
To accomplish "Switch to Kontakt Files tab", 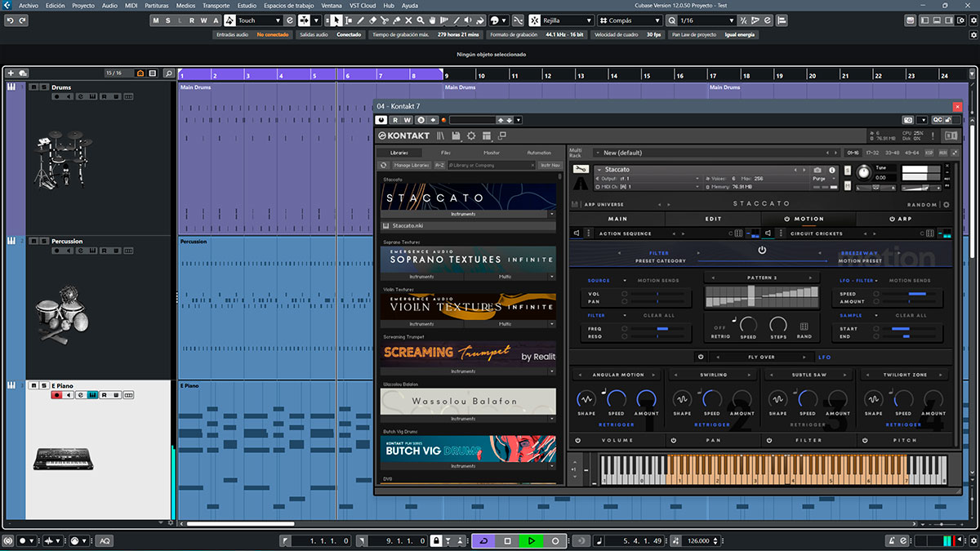I will [x=446, y=153].
